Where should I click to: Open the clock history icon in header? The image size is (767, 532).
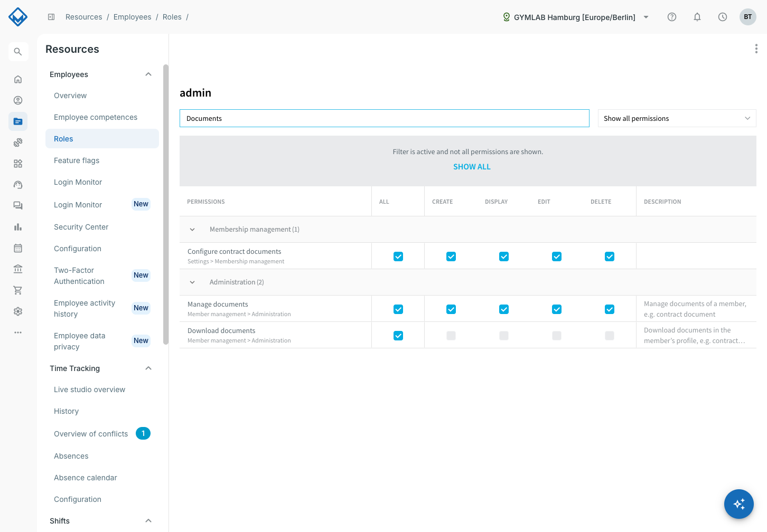723,17
